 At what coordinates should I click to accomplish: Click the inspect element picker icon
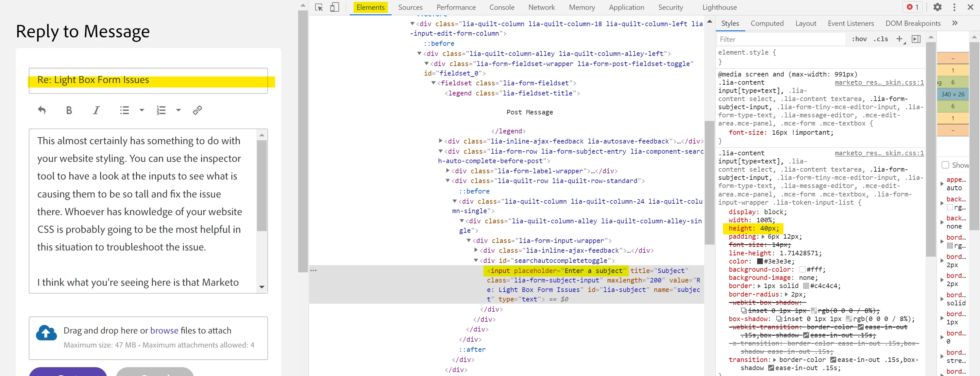coord(319,7)
